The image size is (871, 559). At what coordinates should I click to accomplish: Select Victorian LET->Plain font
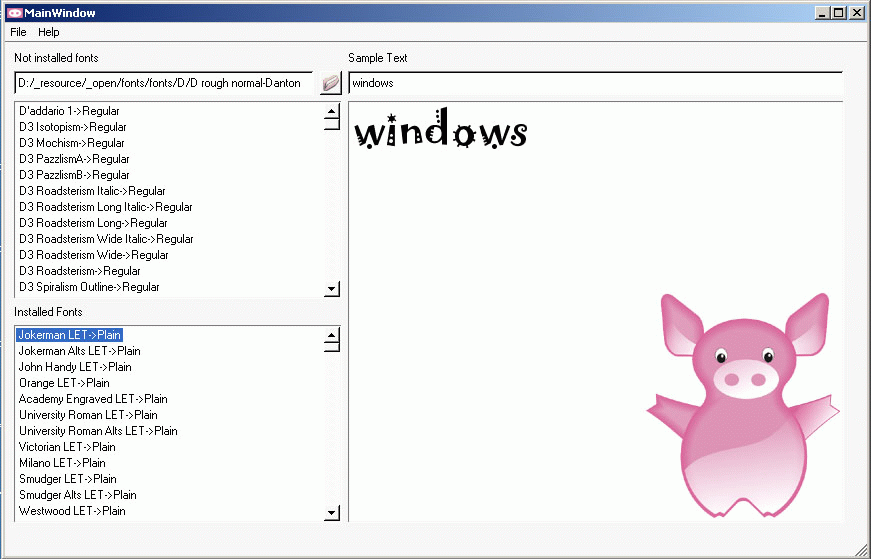[x=67, y=447]
